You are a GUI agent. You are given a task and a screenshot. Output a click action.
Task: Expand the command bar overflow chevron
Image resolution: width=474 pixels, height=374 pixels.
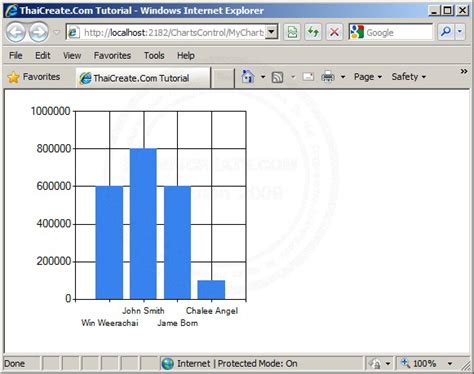[464, 71]
